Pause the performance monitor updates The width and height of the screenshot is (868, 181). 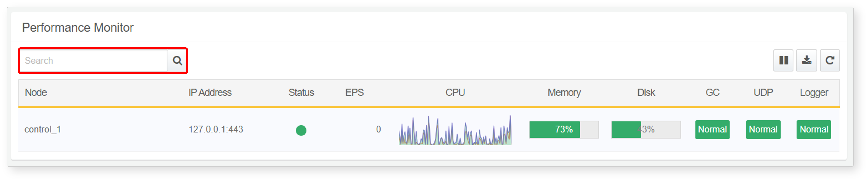click(x=783, y=61)
